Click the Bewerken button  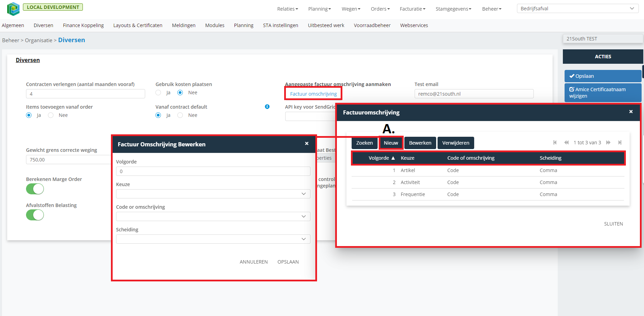[x=420, y=143]
